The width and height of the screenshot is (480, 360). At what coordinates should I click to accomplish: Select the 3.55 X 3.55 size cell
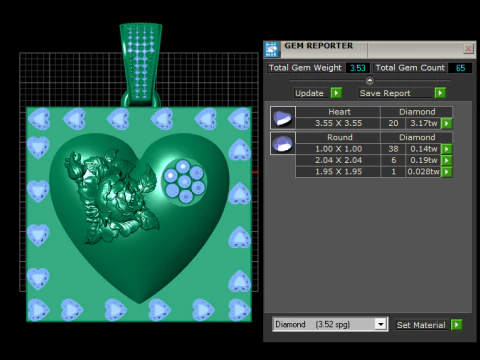coord(338,123)
